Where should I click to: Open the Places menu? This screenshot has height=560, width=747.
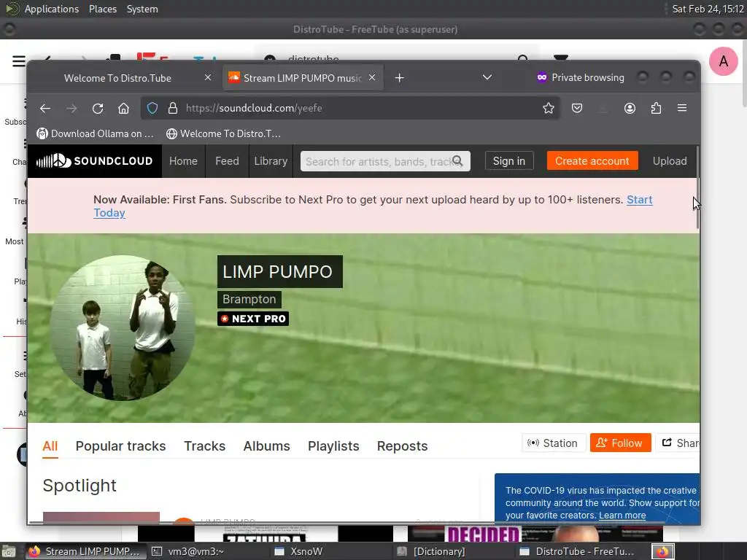point(102,9)
